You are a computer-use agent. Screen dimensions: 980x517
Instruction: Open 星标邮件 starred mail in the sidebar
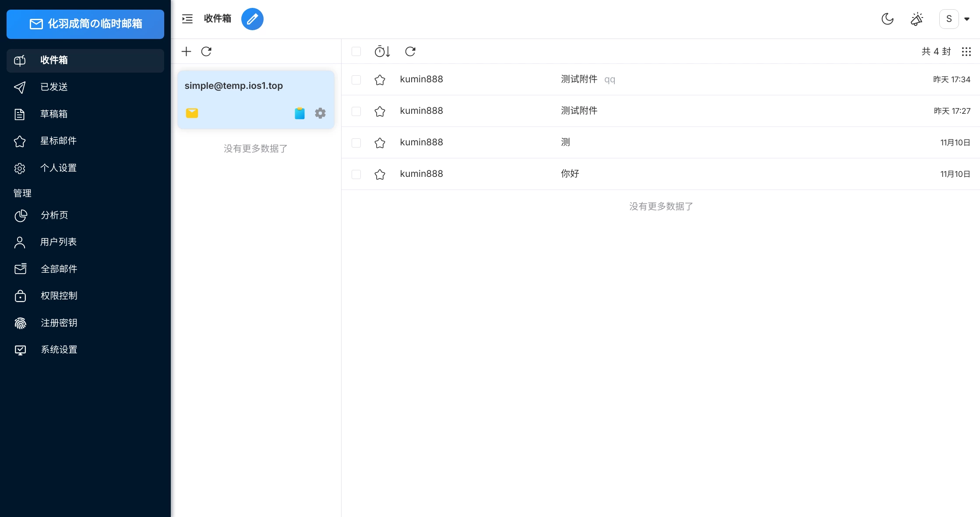58,141
